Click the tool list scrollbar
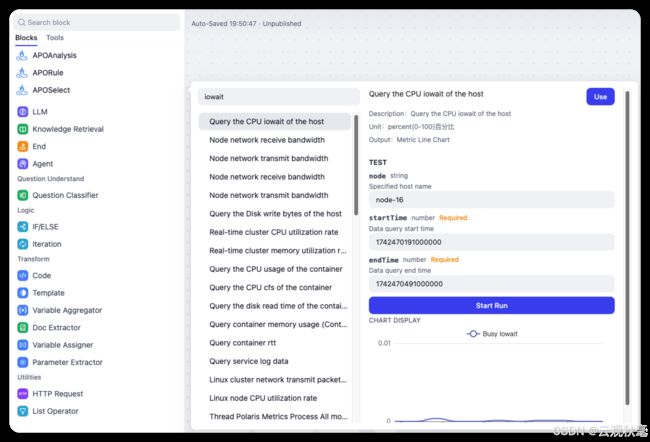650x442 pixels. point(356,165)
